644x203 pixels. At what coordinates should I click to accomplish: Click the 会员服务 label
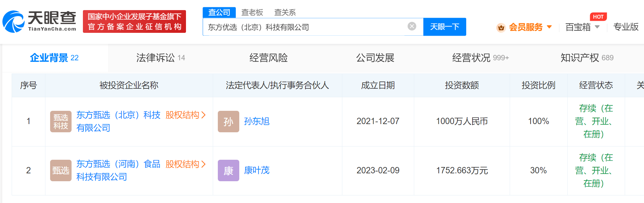tap(526, 27)
